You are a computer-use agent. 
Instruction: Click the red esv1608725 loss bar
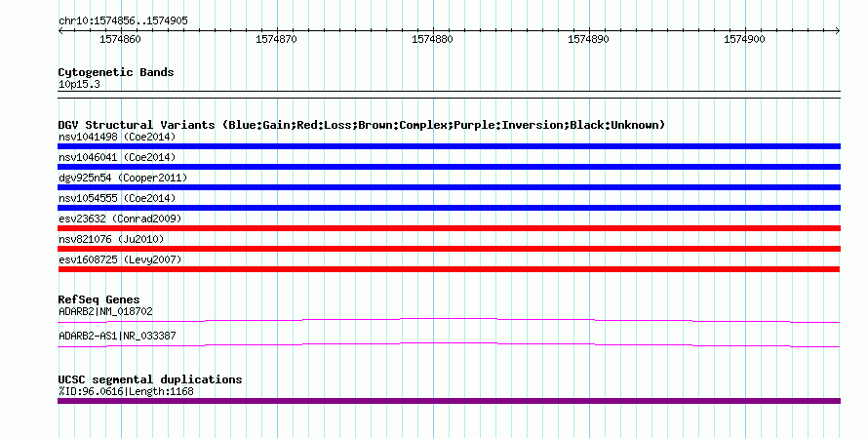point(449,269)
